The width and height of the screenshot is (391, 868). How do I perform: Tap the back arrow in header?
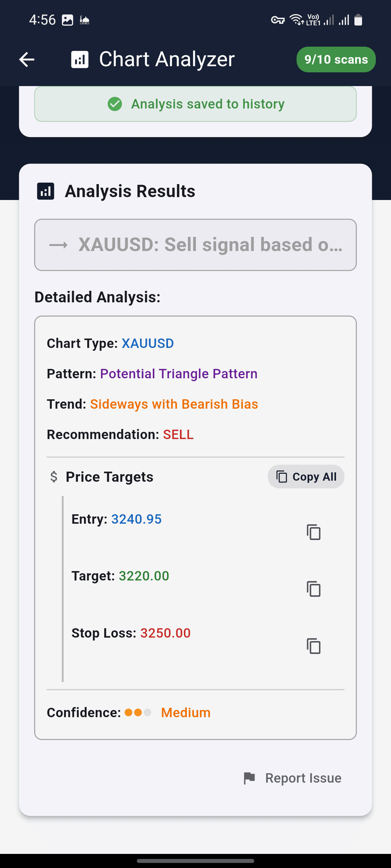(27, 60)
